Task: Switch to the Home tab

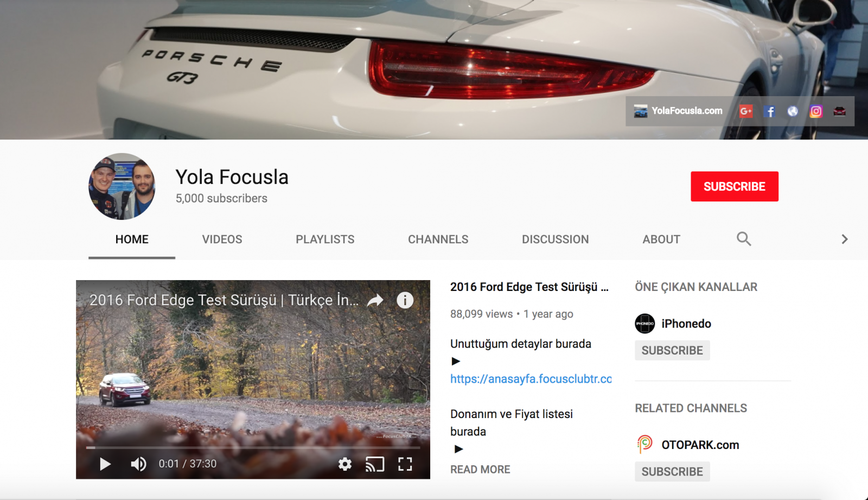Action: coord(132,239)
